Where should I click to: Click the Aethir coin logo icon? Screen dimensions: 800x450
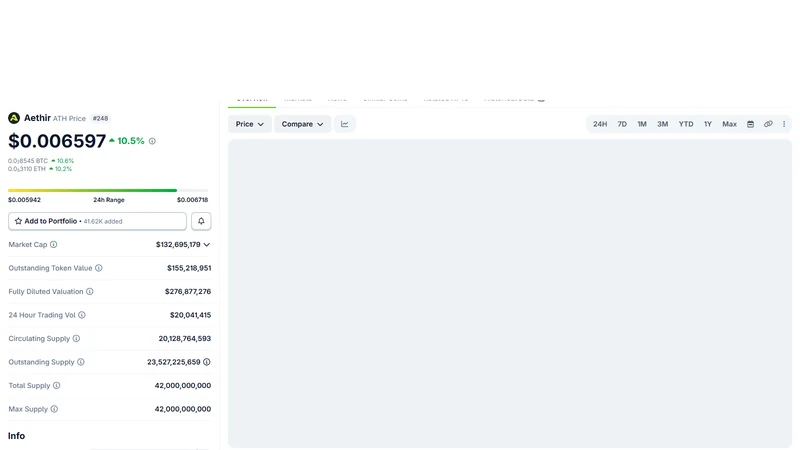[14, 118]
